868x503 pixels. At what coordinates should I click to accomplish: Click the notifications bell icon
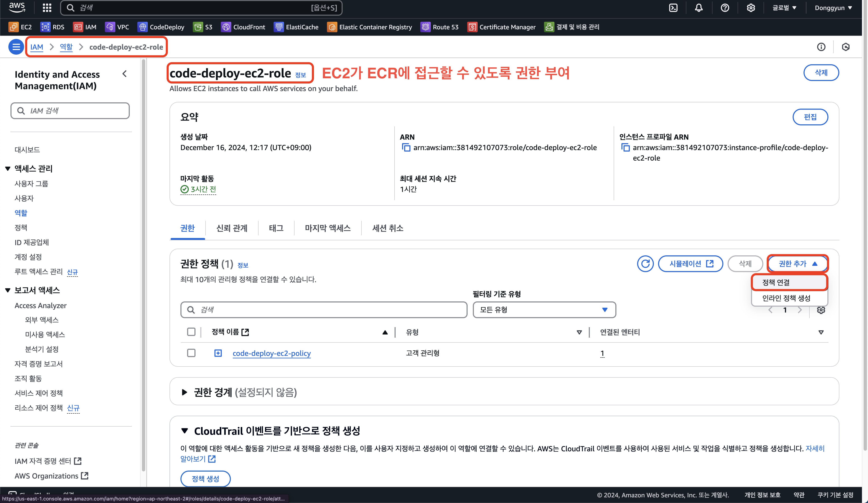[698, 8]
